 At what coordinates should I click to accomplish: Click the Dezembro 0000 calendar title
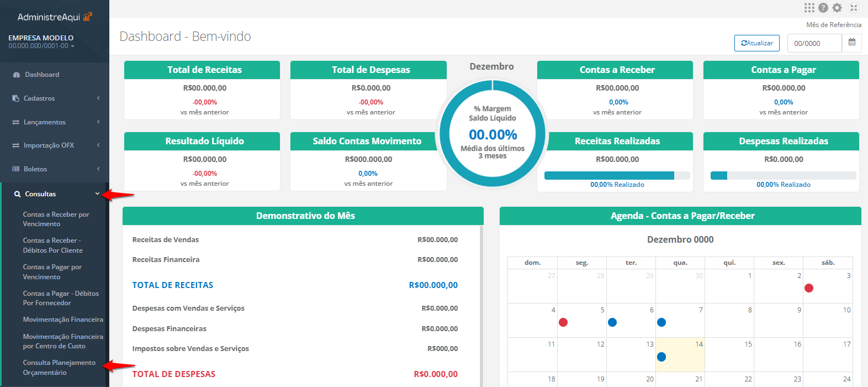click(x=680, y=239)
